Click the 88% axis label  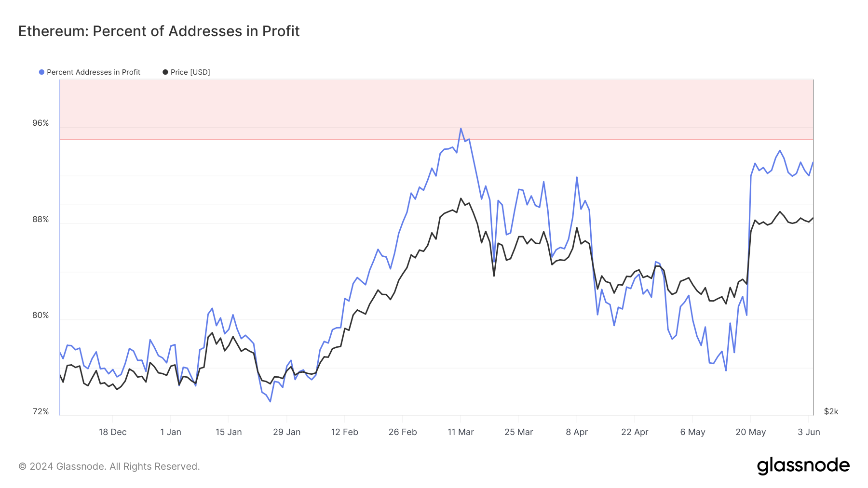(x=41, y=220)
